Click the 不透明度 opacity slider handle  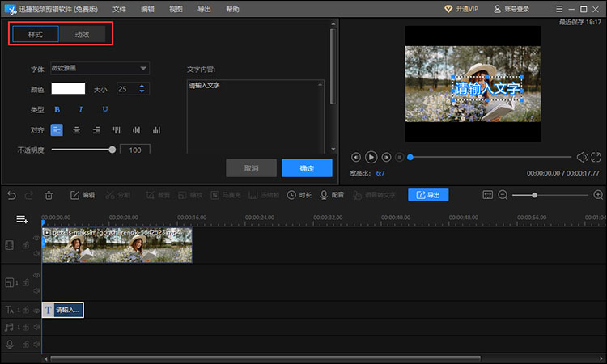coord(112,150)
